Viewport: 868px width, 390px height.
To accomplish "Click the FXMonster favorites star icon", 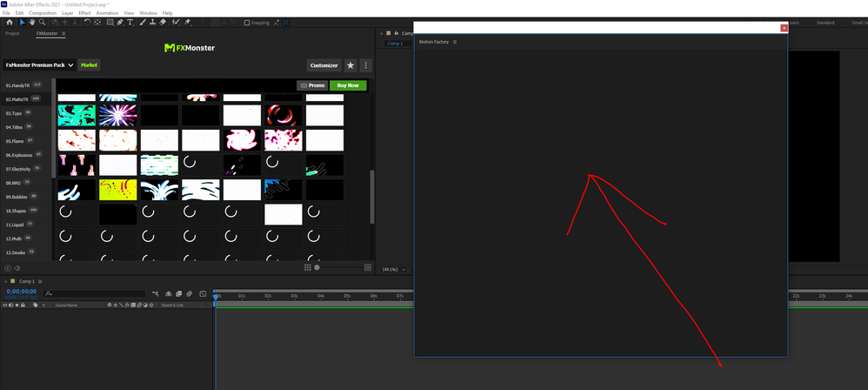I will pos(351,65).
